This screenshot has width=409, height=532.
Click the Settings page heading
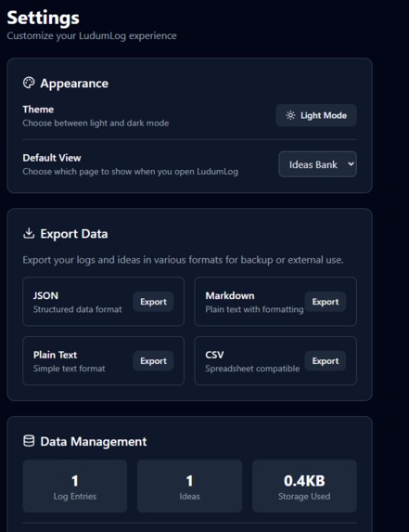point(43,18)
